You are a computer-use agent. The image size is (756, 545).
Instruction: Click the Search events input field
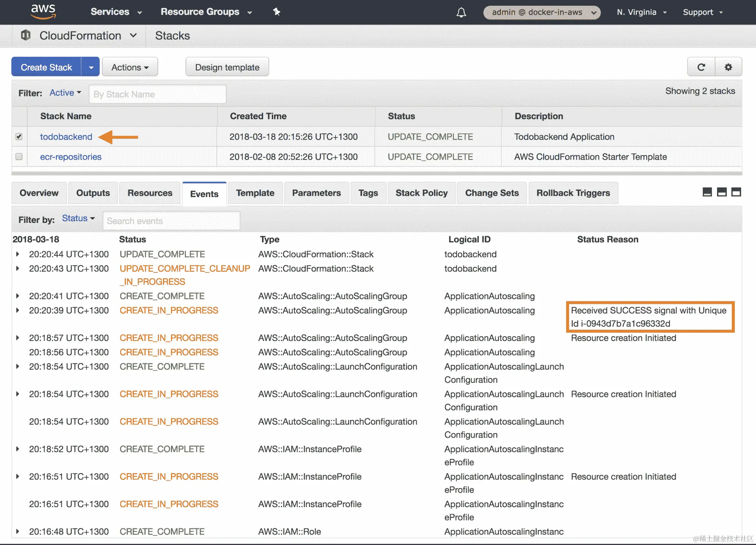coord(171,221)
